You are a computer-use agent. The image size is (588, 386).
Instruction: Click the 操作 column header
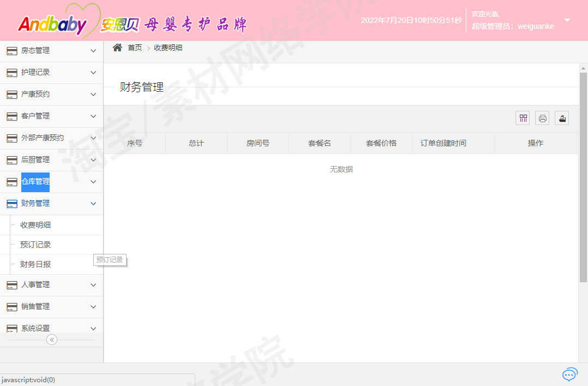(x=536, y=143)
